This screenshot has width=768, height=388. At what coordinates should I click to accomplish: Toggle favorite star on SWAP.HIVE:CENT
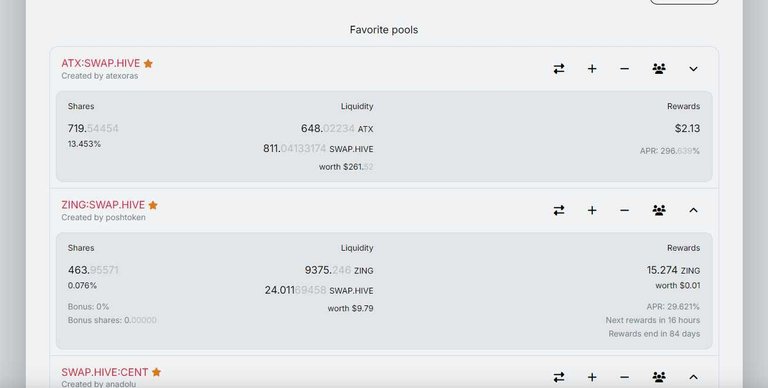pos(156,372)
